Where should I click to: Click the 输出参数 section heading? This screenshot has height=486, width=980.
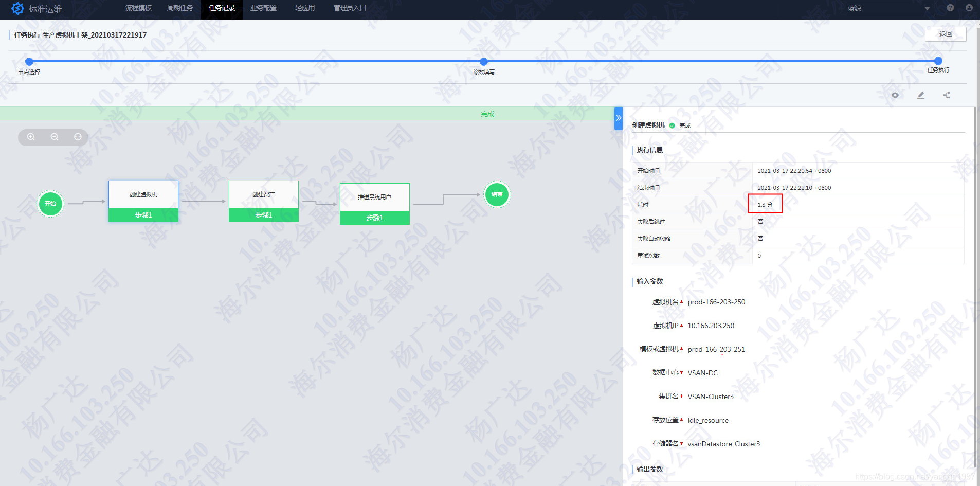click(650, 469)
